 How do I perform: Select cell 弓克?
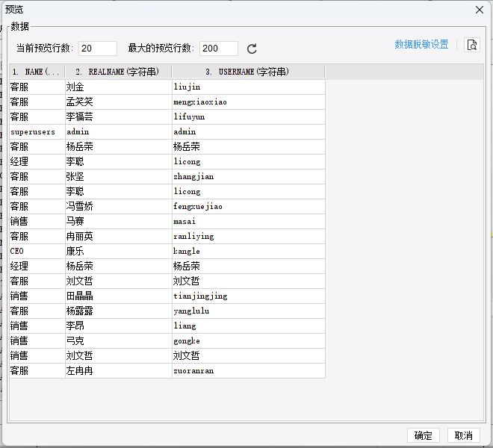pos(119,340)
